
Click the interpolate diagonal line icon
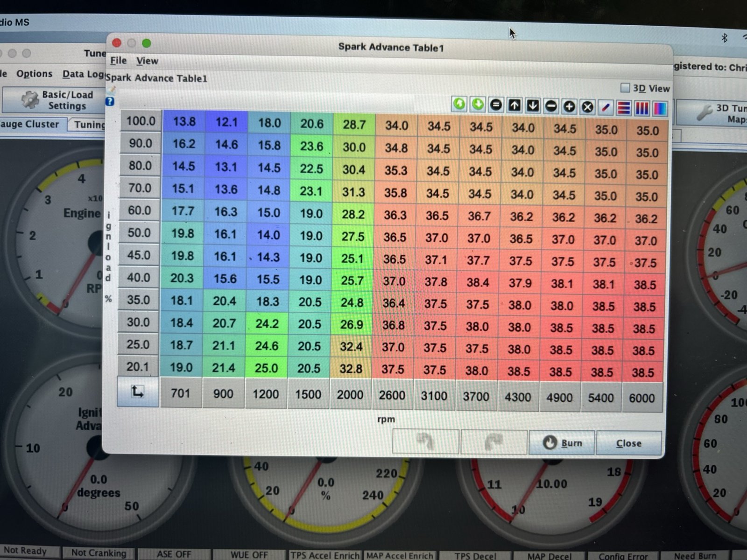606,108
